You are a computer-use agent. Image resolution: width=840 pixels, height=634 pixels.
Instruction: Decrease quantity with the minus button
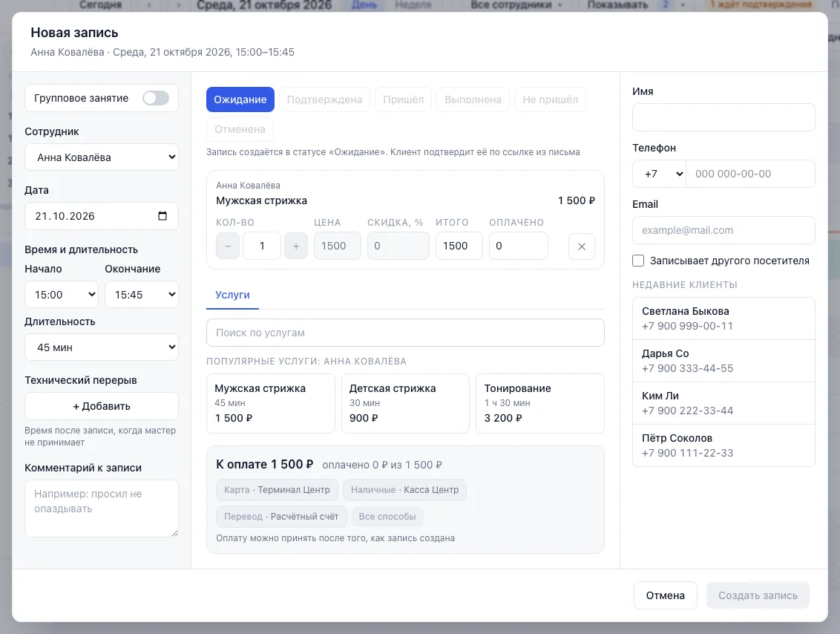click(x=228, y=246)
